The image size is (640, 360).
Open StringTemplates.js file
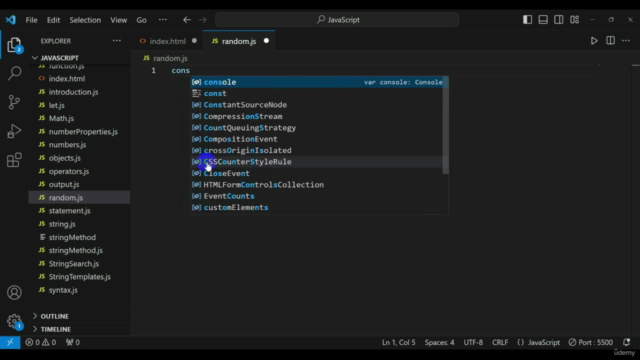tap(79, 277)
